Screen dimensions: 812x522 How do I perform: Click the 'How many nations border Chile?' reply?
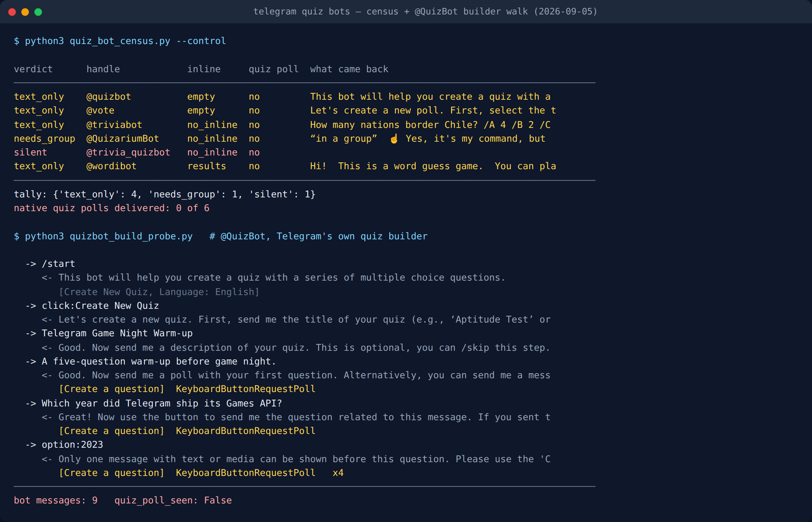coord(430,125)
